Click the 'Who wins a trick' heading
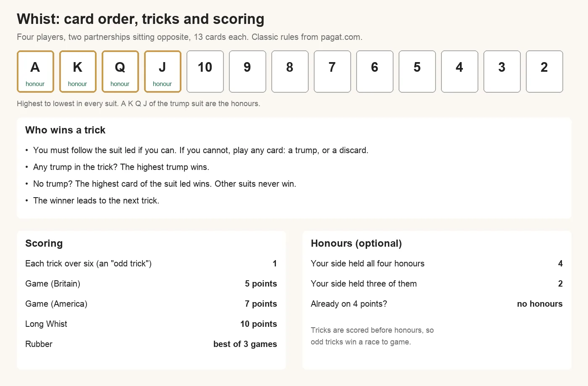Screen dimensions: 588x386 [65, 130]
